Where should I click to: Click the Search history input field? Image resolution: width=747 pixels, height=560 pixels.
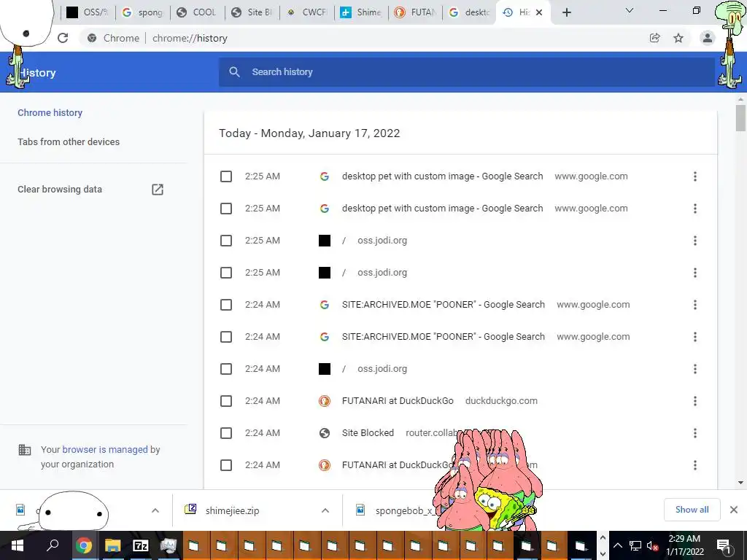coord(467,72)
